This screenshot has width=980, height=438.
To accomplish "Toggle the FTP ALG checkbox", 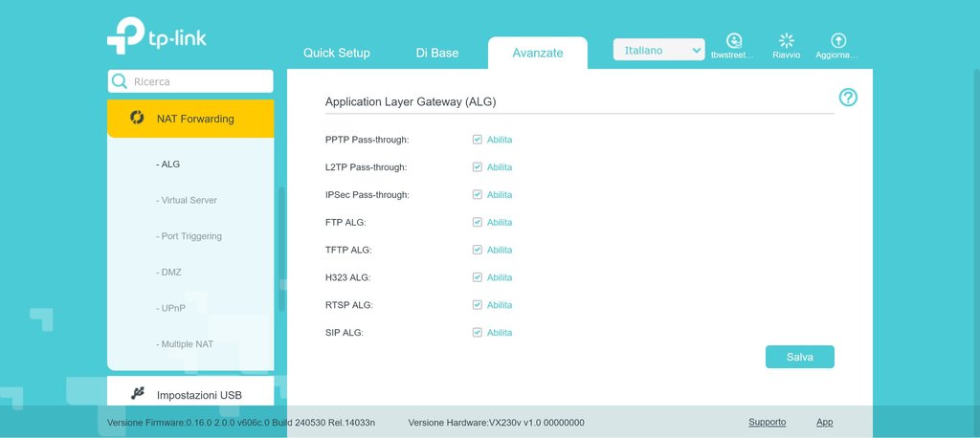I will [477, 223].
